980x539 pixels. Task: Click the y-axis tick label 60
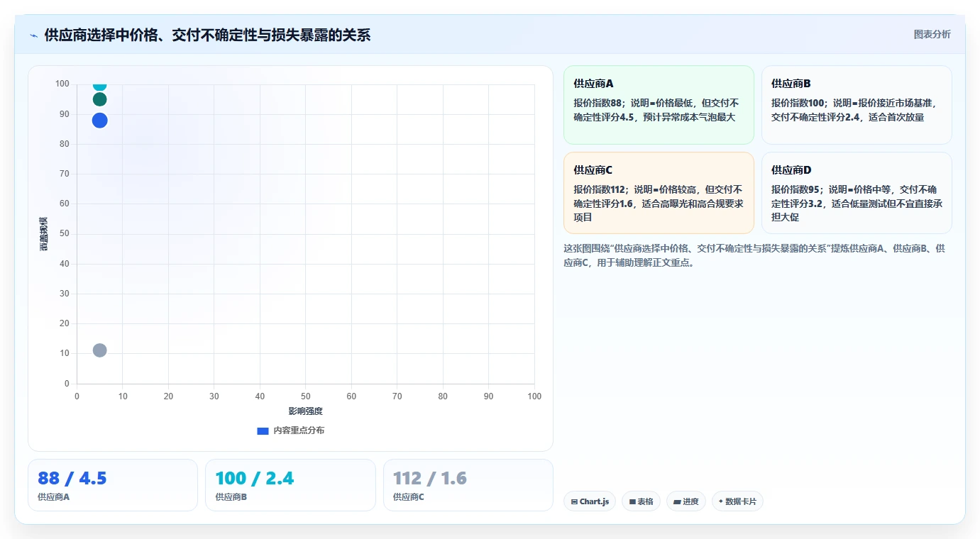coord(65,204)
